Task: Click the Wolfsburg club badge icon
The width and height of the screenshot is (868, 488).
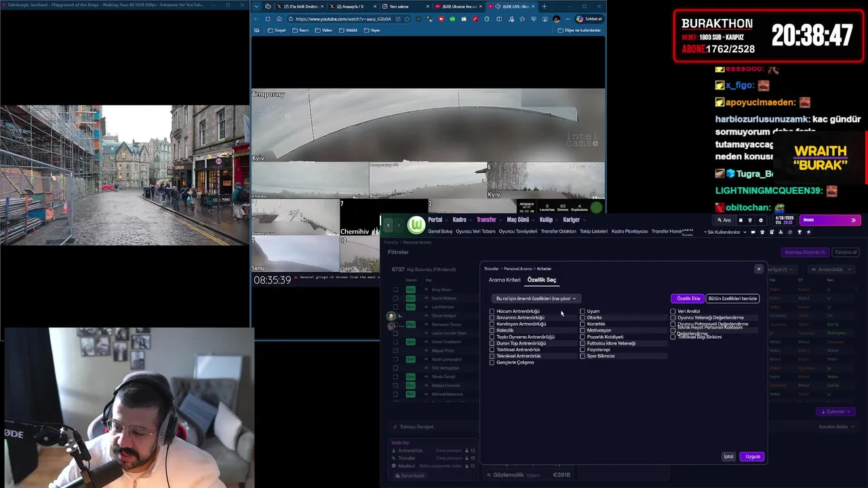Action: [x=416, y=224]
